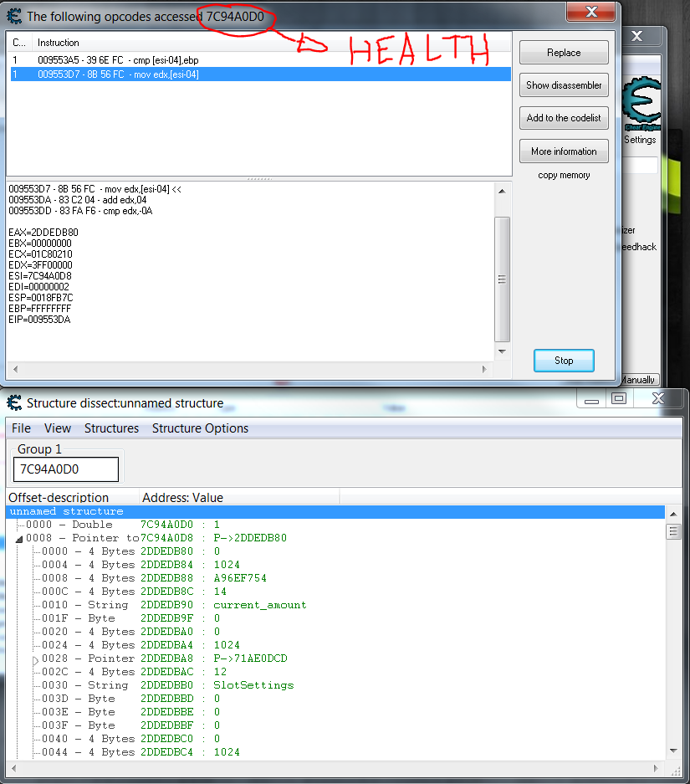Minimize the Structure dissect window
Screen dimensions: 690x784
coord(591,399)
